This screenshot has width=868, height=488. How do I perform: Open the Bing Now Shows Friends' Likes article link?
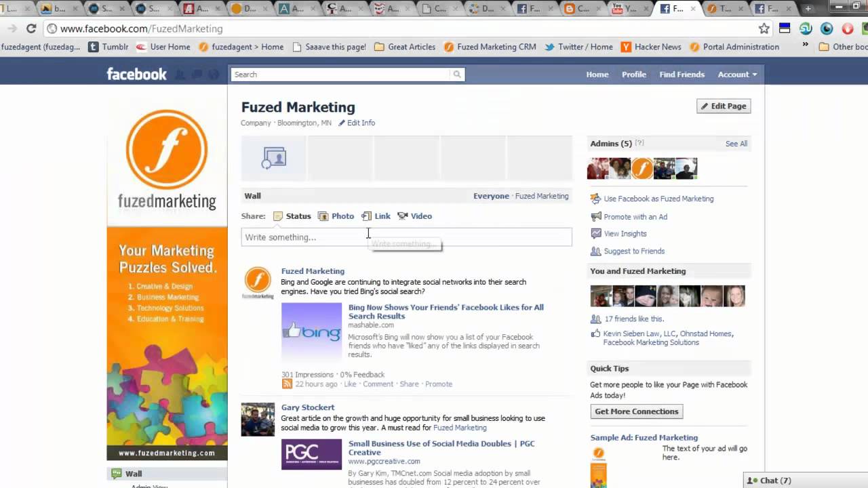[446, 312]
